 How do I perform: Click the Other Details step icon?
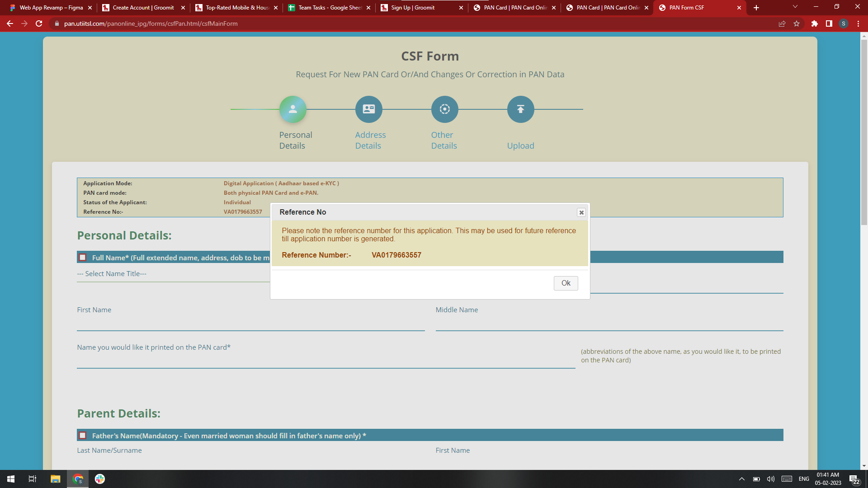point(444,109)
